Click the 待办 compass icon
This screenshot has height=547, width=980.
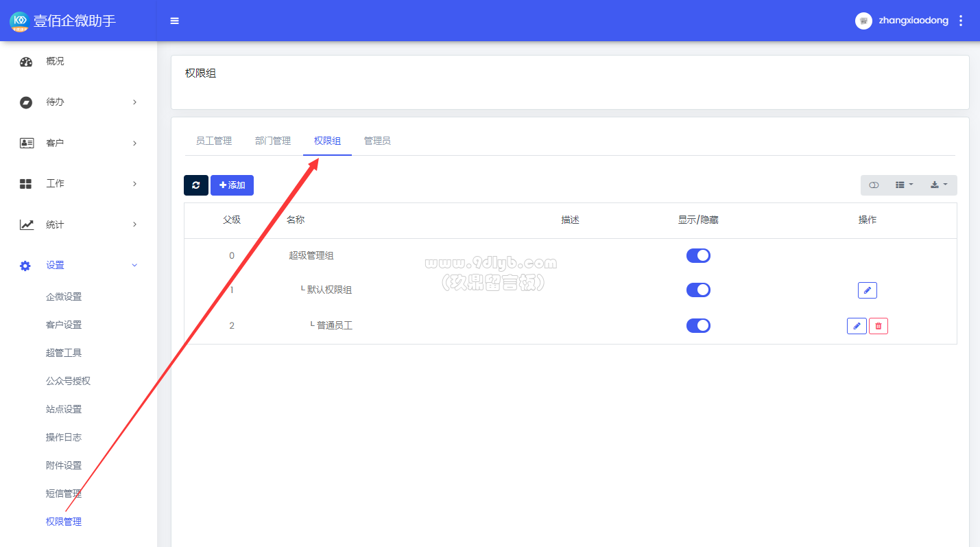pyautogui.click(x=26, y=102)
